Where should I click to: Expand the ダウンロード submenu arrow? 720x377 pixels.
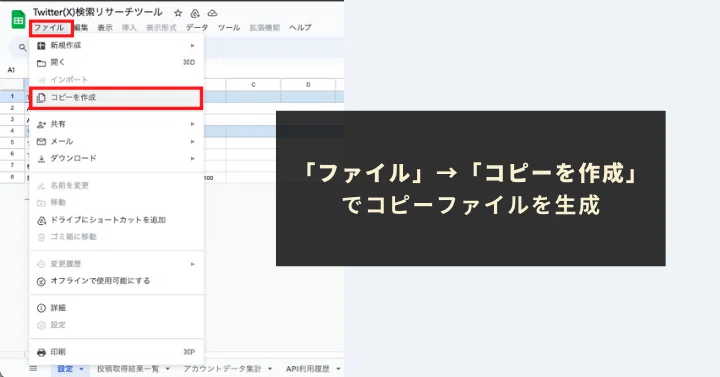coord(192,158)
